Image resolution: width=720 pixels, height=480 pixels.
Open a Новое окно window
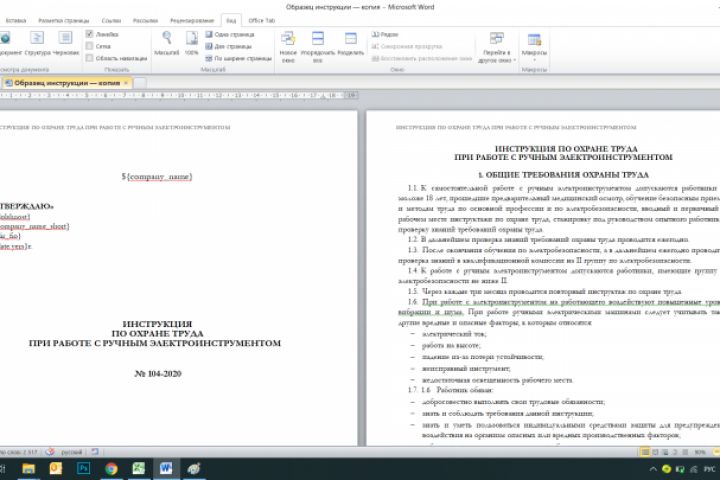coord(288,47)
